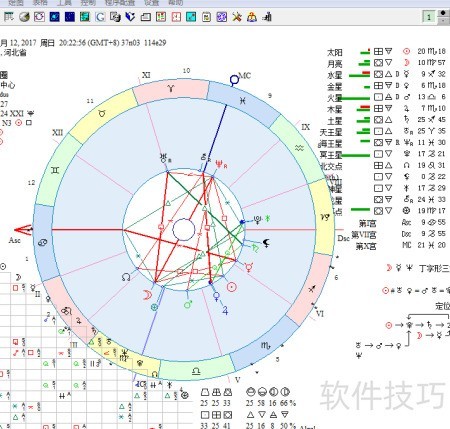Click the red Asc arrow marker
The image size is (450, 429).
click(23, 230)
